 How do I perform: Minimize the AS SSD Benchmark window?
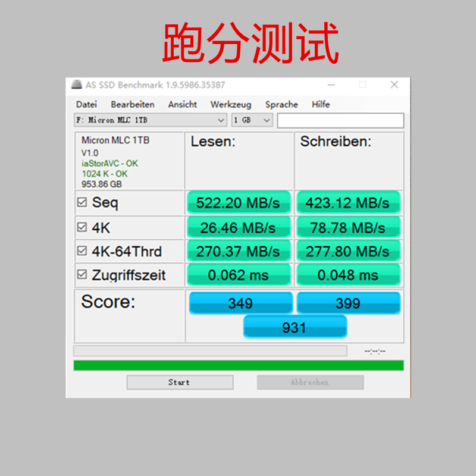pos(331,84)
